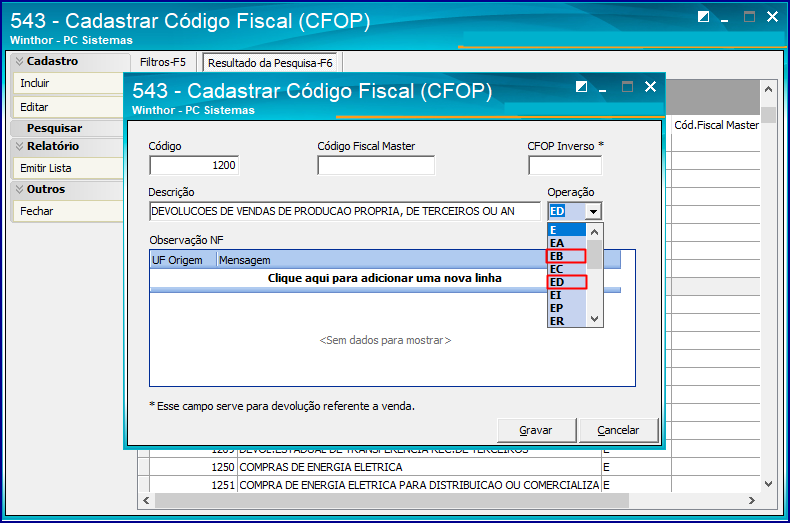Click 'Clique aqui para adicionar uma nova linha'
Viewport: 790px width, 523px height.
(x=384, y=278)
